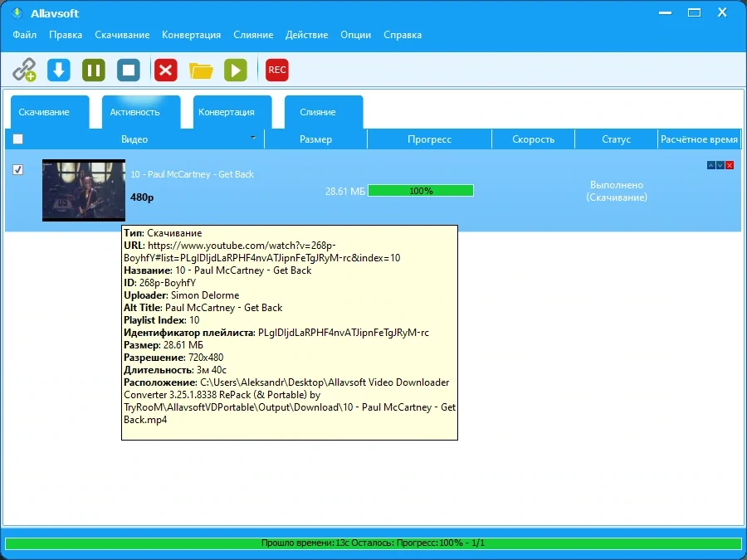This screenshot has height=560, width=747.
Task: Delete task with red X toolbar icon
Action: pos(166,70)
